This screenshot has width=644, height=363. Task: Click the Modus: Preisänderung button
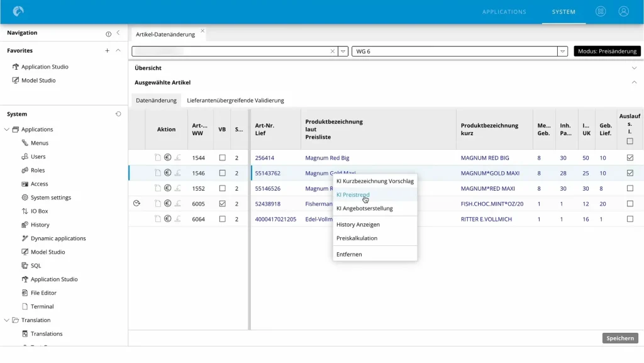tap(607, 52)
